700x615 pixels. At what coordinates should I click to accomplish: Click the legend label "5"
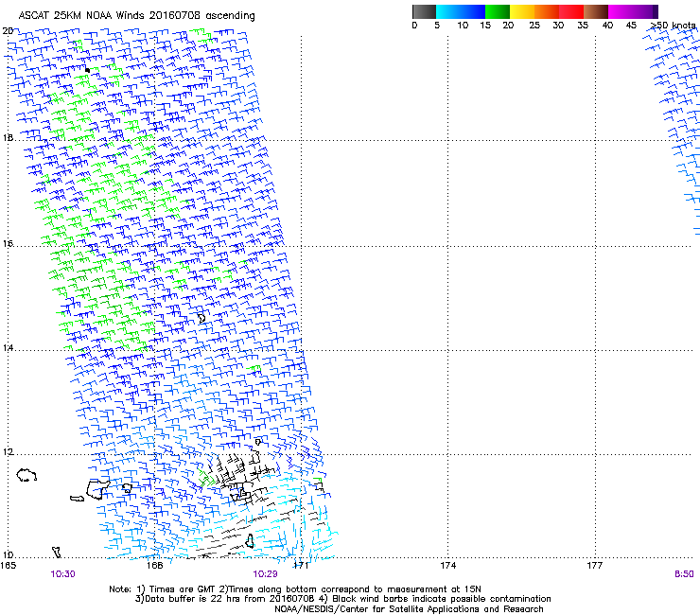(x=437, y=26)
